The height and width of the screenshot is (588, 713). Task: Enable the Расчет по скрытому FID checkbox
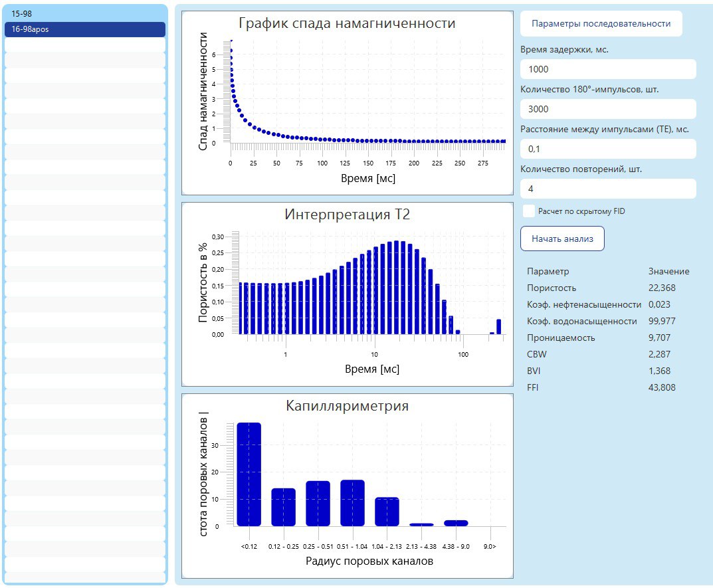(x=528, y=211)
